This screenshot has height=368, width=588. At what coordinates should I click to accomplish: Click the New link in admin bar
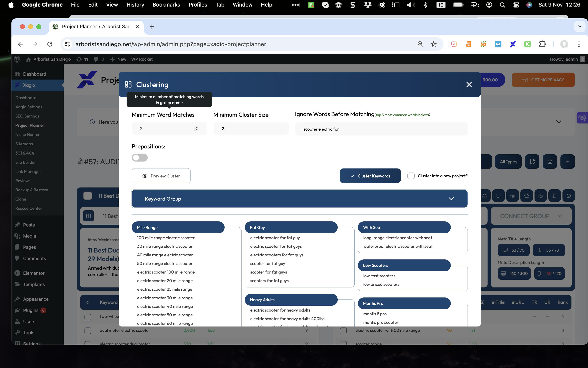[118, 59]
